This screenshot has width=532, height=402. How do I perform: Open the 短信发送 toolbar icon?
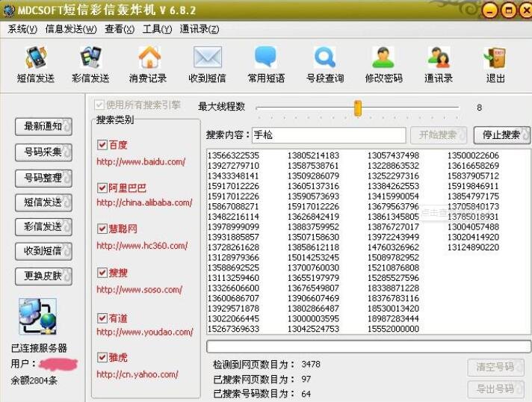pyautogui.click(x=36, y=57)
